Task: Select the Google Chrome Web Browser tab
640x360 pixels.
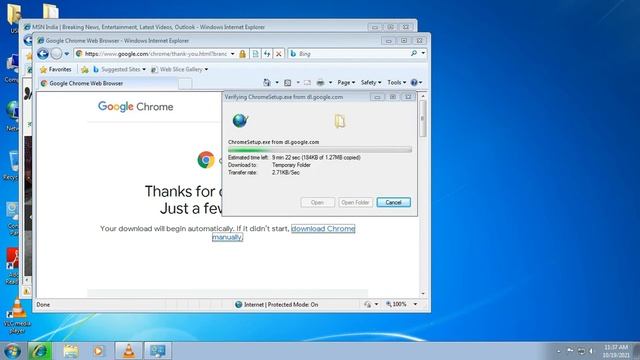Action: (108, 83)
